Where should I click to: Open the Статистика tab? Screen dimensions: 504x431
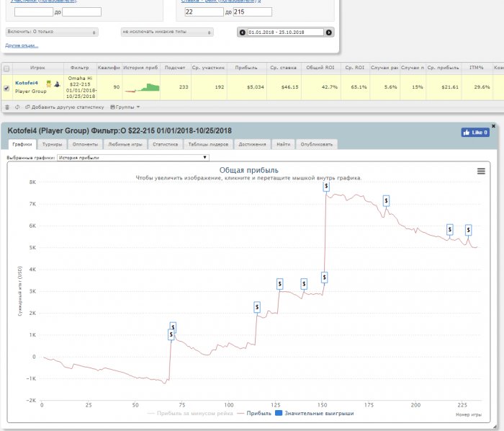click(x=165, y=144)
